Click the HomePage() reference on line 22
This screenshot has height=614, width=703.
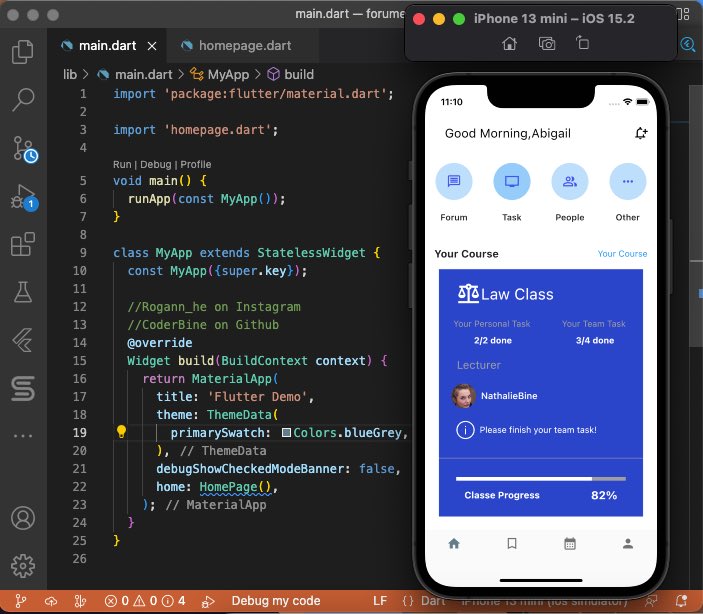235,487
